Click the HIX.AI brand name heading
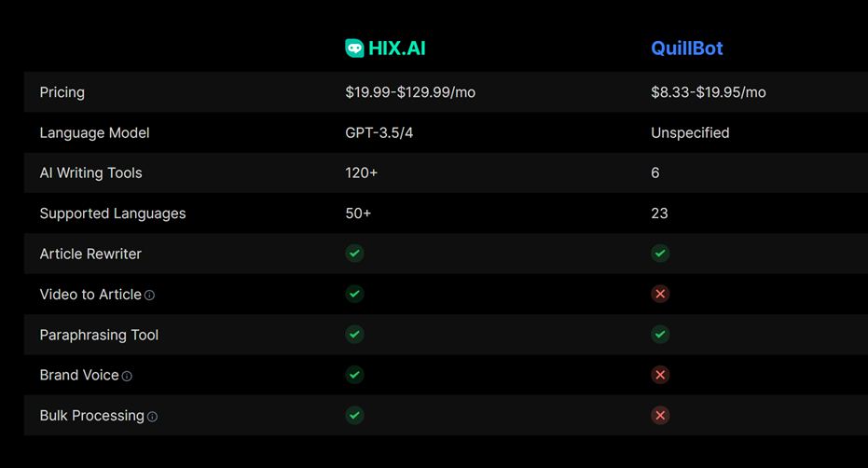 tap(396, 48)
